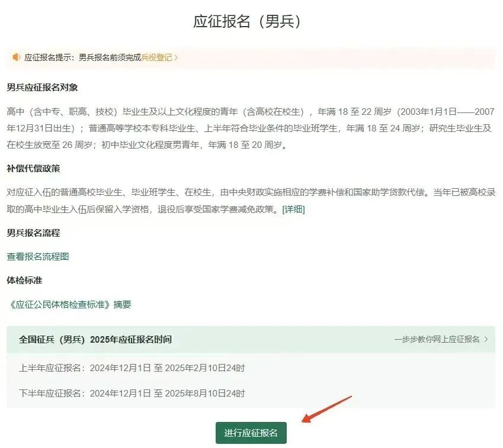This screenshot has height=448, width=503.
Task: Click the 应征报名提示 notice text
Action: tap(83, 57)
